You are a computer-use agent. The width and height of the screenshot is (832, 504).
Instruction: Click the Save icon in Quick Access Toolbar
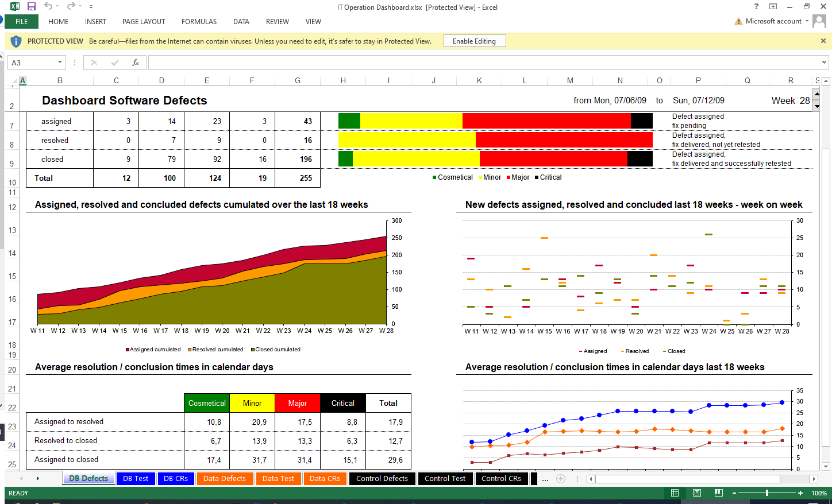tap(32, 6)
